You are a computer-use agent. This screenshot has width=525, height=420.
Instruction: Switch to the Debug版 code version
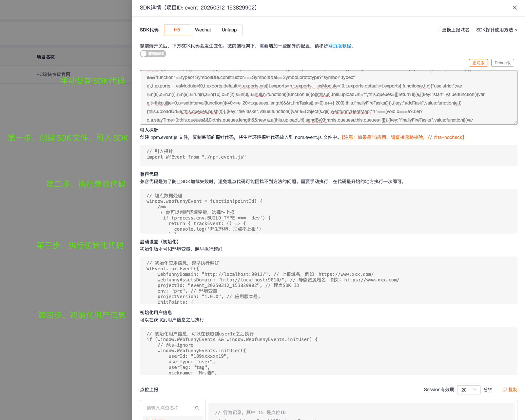502,63
